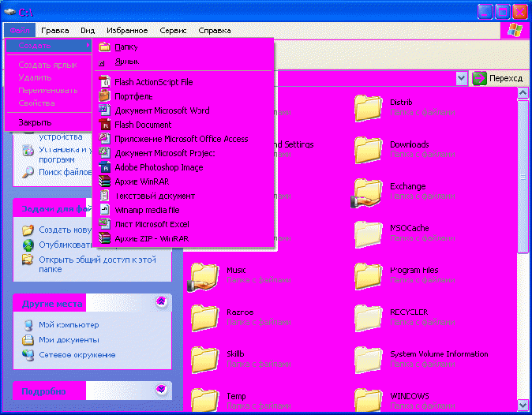
Task: Open the Файл menu
Action: [20, 31]
